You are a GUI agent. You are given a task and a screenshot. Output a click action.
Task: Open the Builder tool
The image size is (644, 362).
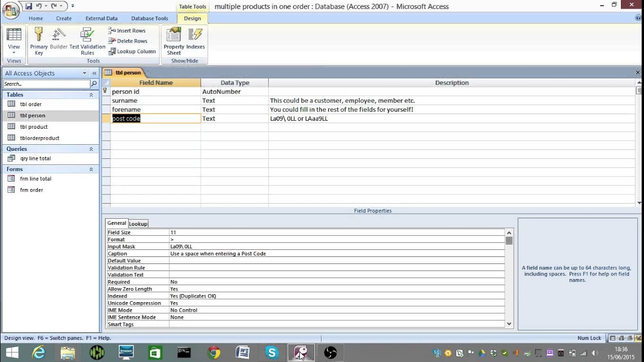pyautogui.click(x=59, y=39)
